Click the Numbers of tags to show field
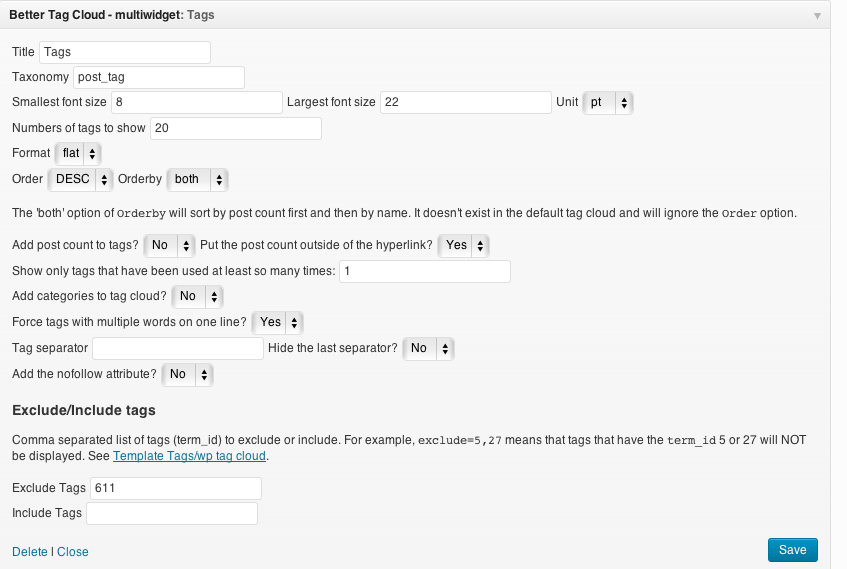The height and width of the screenshot is (569, 847). [236, 128]
